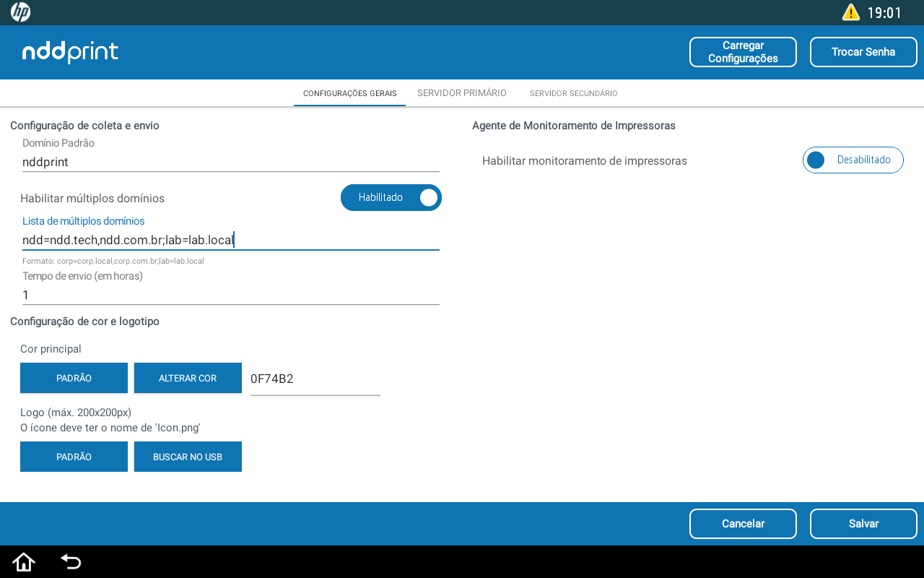Tap the HP logo icon
The height and width of the screenshot is (578, 924).
point(20,12)
